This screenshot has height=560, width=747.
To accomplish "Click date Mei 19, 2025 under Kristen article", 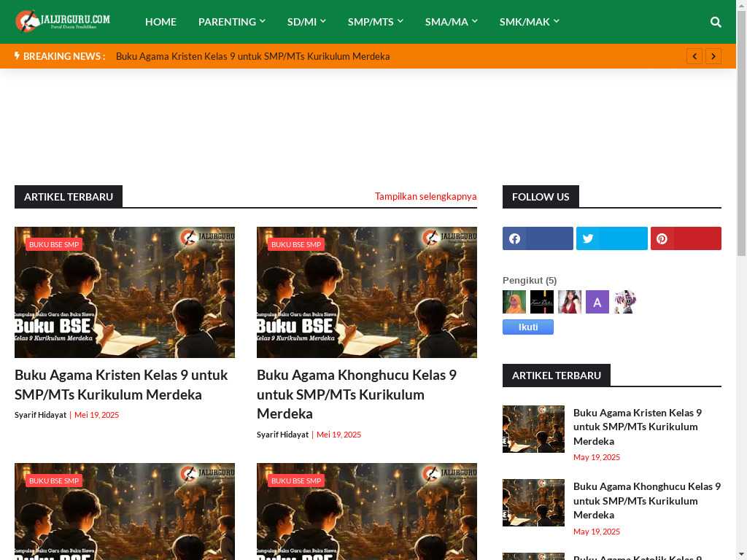I will pyautogui.click(x=97, y=415).
